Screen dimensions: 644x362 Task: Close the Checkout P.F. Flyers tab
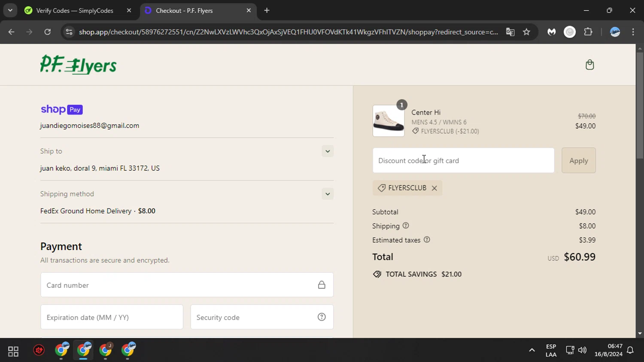[x=249, y=10]
